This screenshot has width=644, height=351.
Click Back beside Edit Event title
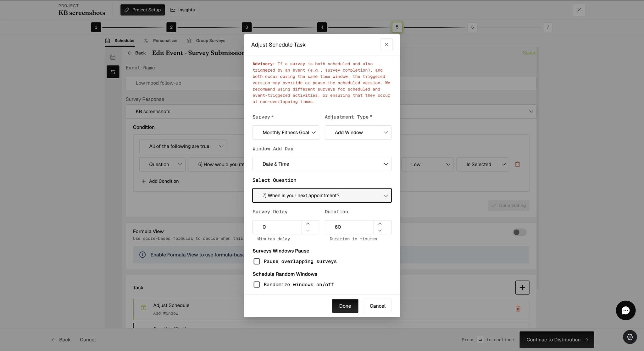click(136, 53)
